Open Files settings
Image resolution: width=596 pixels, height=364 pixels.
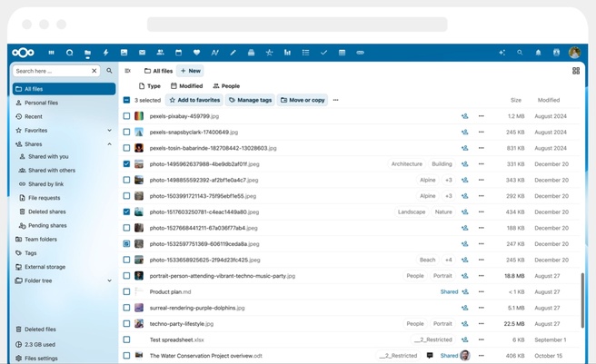(65, 358)
